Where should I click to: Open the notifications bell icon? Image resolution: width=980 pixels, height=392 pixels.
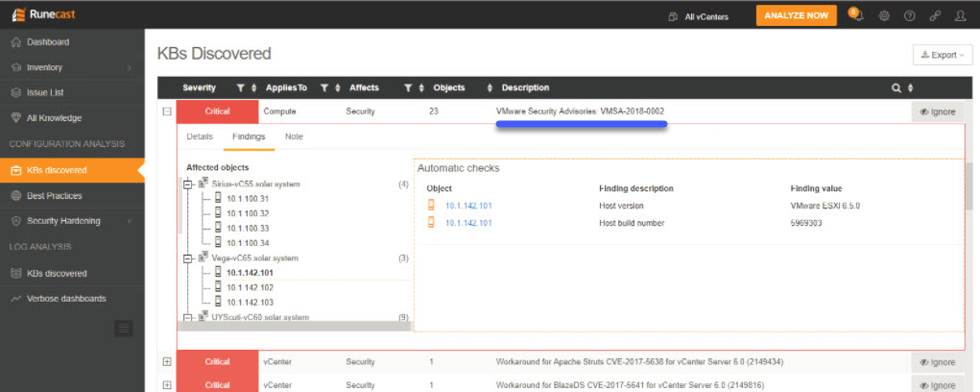pyautogui.click(x=855, y=15)
